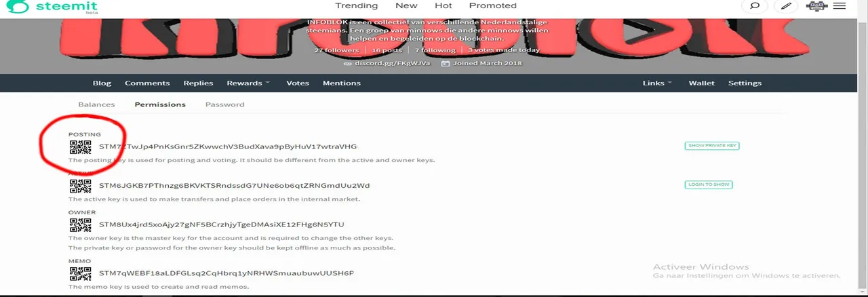Viewport: 868px width, 297px height.
Task: Click the owner public key STM8Ux4jrd text
Action: 222,224
